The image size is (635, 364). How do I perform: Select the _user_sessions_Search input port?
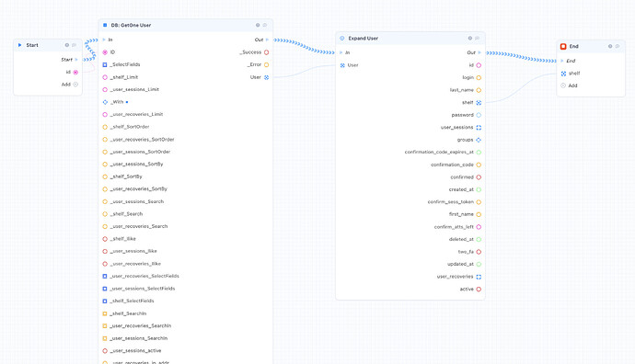point(105,201)
